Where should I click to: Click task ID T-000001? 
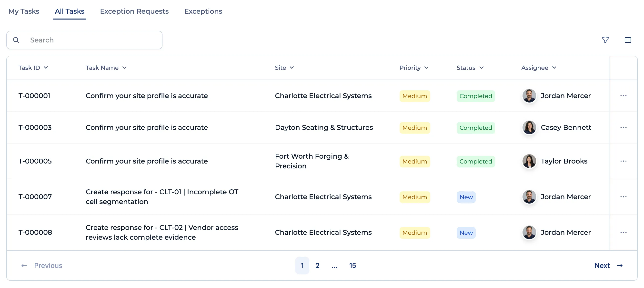34,96
